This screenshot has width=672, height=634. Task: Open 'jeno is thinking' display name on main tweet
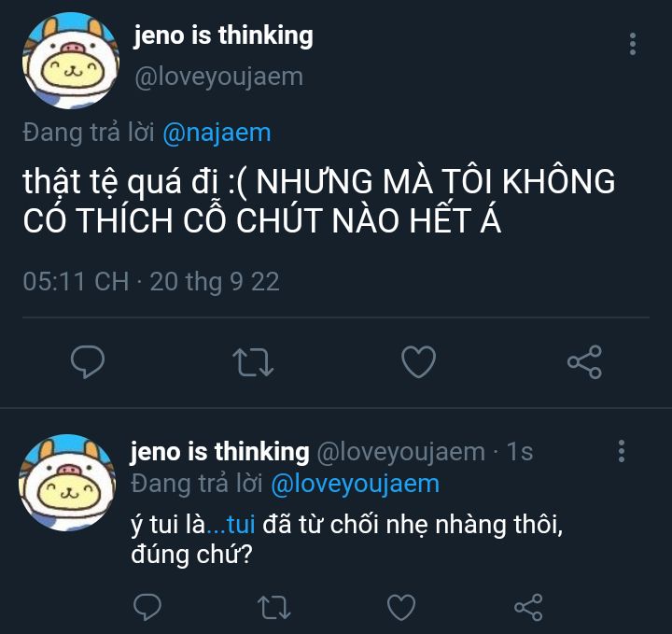[223, 35]
